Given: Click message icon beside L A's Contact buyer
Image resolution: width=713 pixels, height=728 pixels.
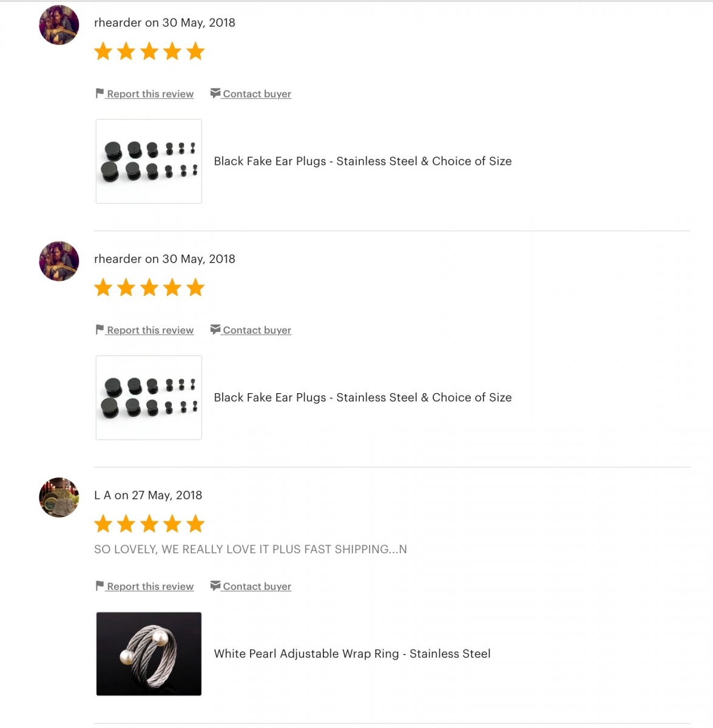Looking at the screenshot, I should [x=215, y=585].
